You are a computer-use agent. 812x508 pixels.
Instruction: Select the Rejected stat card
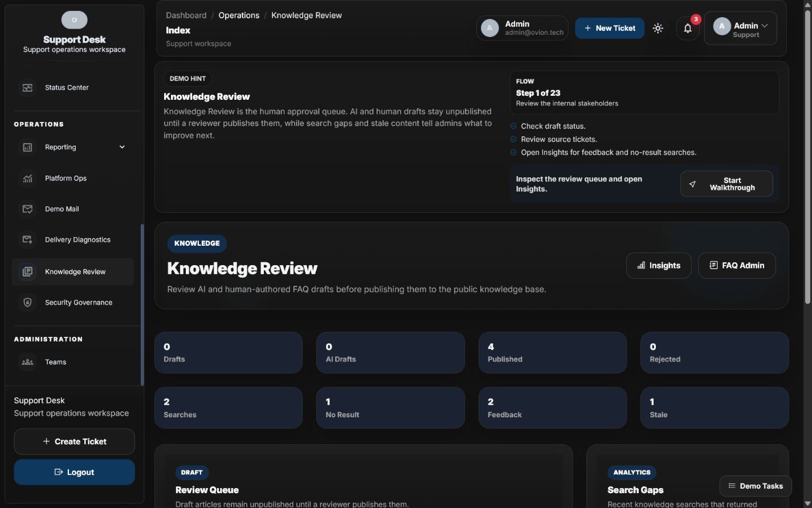[x=715, y=353]
